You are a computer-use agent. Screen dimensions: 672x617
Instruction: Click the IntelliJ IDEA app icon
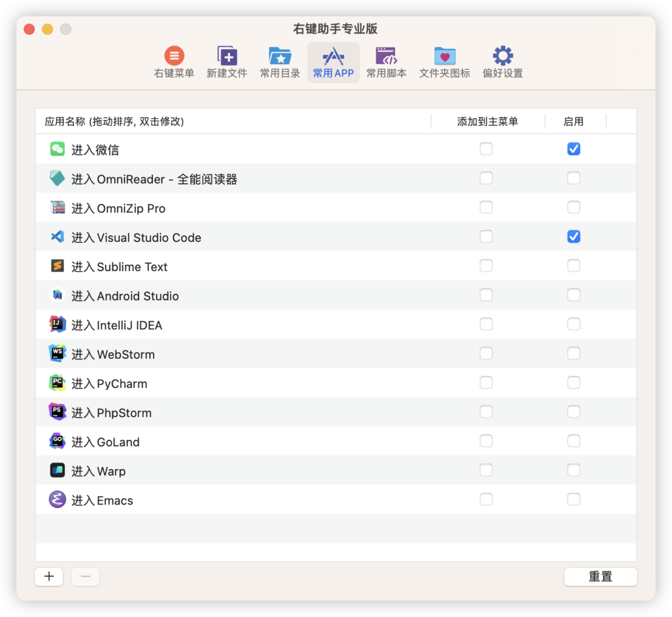coord(58,324)
